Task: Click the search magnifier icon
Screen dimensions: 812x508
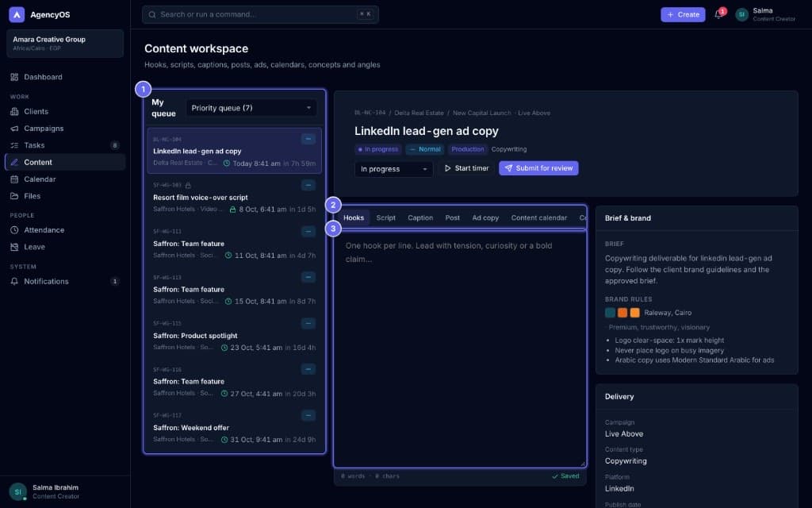Action: pos(152,14)
